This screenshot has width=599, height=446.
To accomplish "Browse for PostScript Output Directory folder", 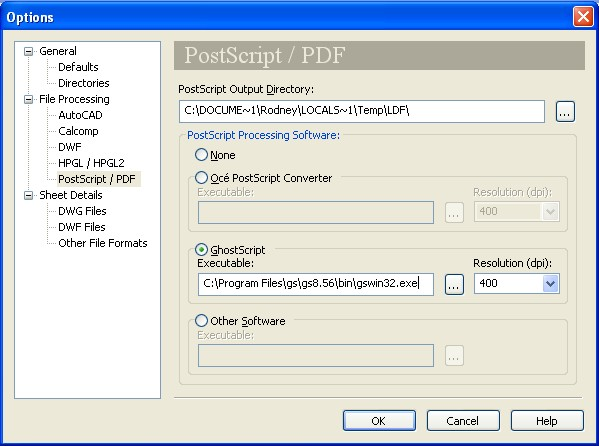I will (x=565, y=112).
